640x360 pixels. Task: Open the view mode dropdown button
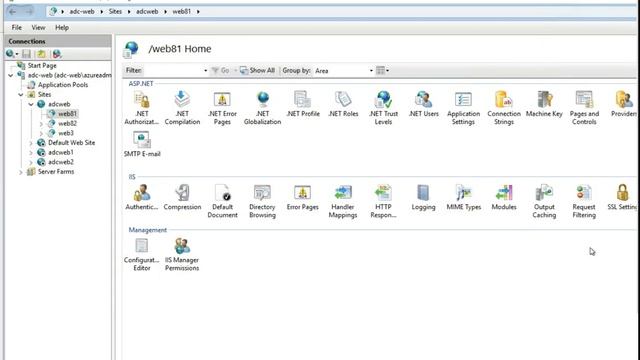(x=382, y=71)
